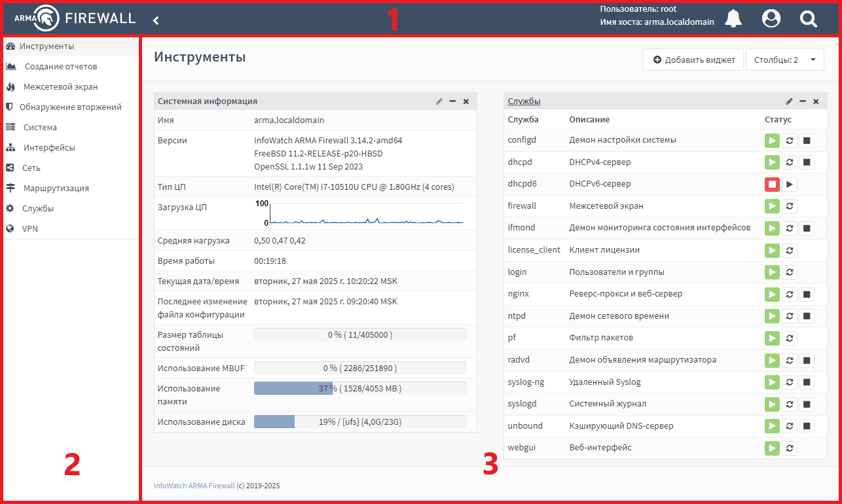The width and height of the screenshot is (842, 504).
Task: Open the Столбцы: 2 dropdown
Action: [785, 60]
